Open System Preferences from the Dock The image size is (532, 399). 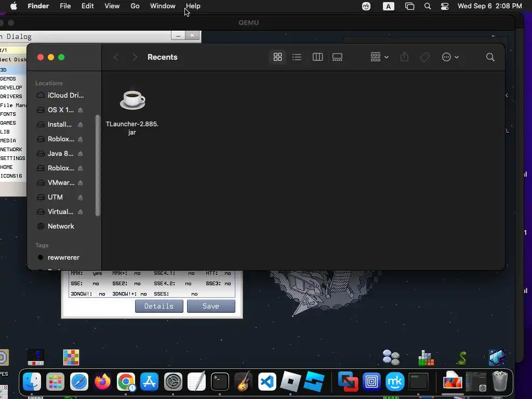(173, 382)
